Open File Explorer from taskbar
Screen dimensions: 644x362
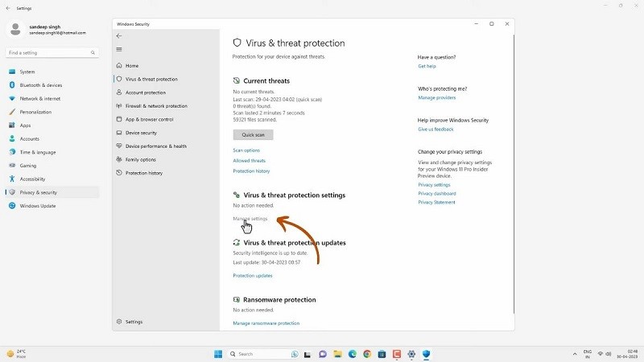pyautogui.click(x=337, y=354)
